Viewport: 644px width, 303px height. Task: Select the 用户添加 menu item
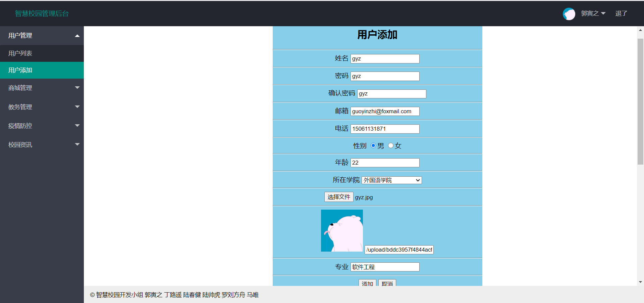coord(42,70)
